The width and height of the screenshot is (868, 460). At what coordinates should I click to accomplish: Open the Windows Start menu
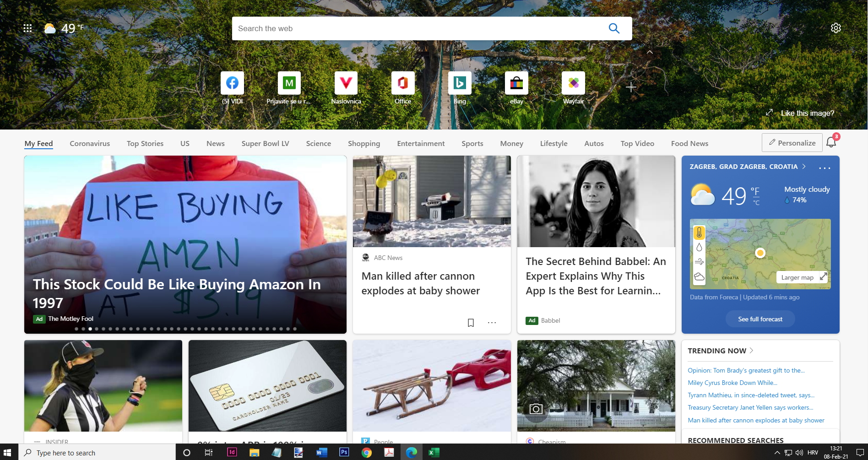point(7,452)
